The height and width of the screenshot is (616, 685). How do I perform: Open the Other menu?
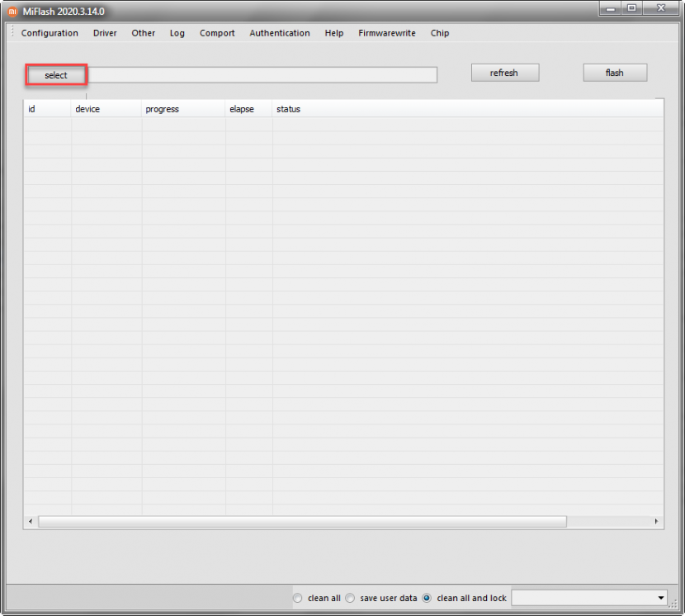(x=143, y=33)
